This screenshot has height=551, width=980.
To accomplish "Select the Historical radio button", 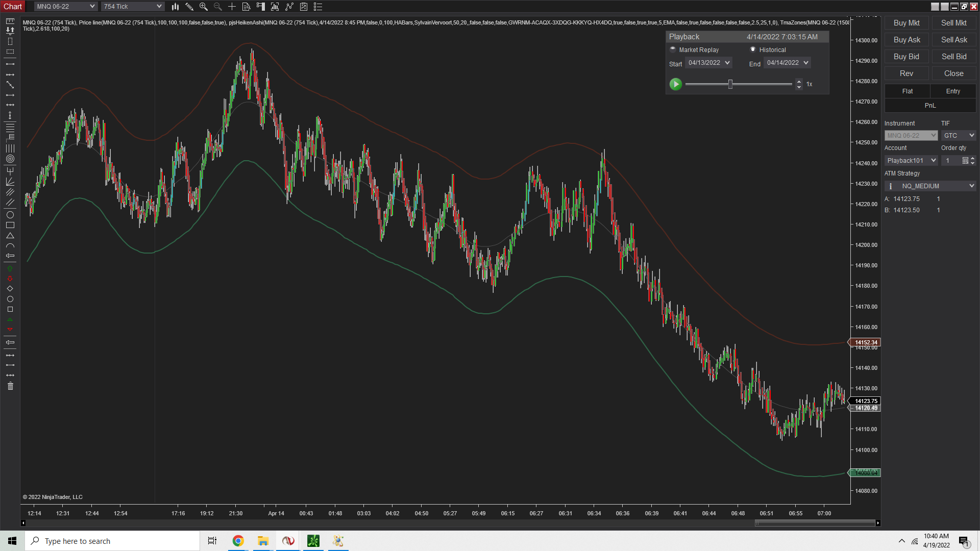I will pos(753,49).
